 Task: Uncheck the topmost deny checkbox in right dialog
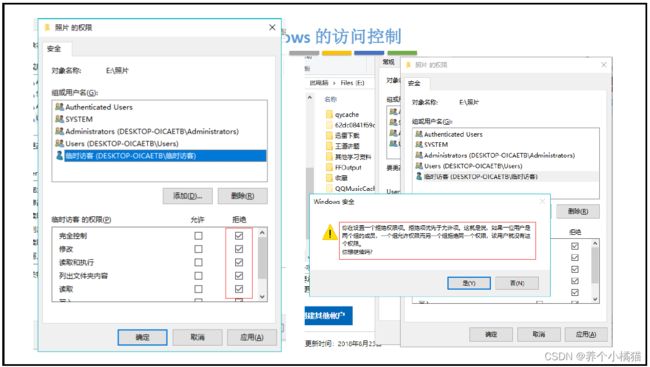tap(575, 246)
